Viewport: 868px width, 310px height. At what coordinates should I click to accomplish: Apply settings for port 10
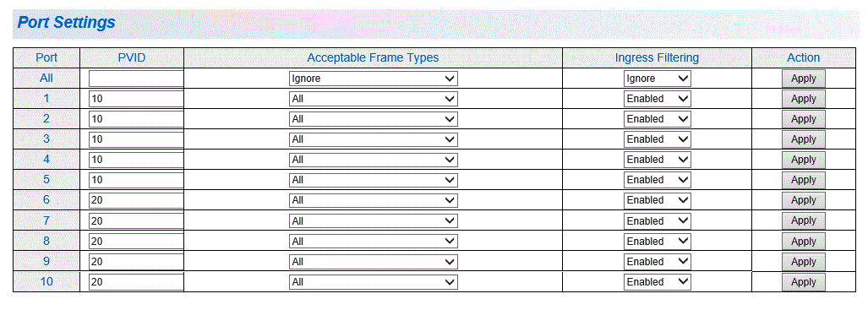(803, 282)
